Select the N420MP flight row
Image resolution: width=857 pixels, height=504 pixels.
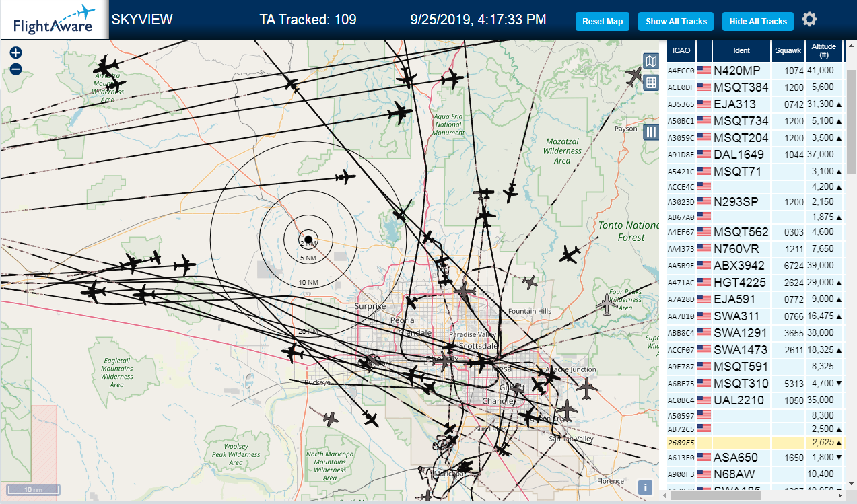(x=754, y=70)
